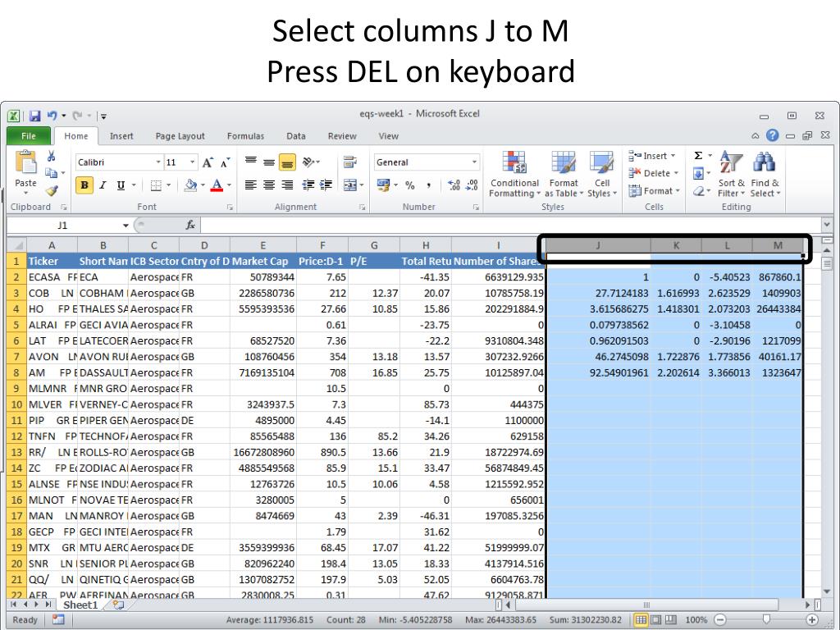Expand the Font dialog launcher
Viewport: 840px width, 630px height.
point(230,208)
